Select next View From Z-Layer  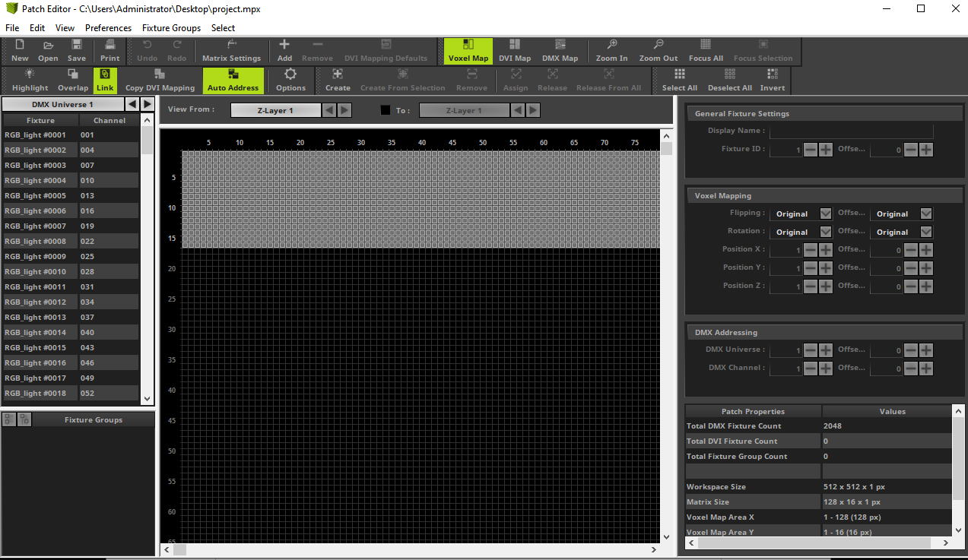click(344, 110)
